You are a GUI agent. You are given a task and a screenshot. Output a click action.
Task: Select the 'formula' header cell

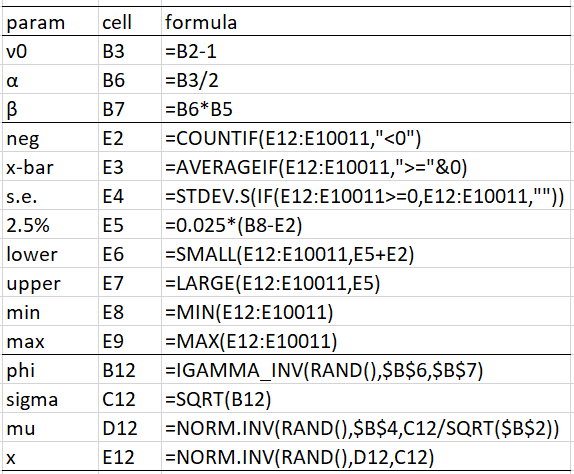tap(366, 21)
